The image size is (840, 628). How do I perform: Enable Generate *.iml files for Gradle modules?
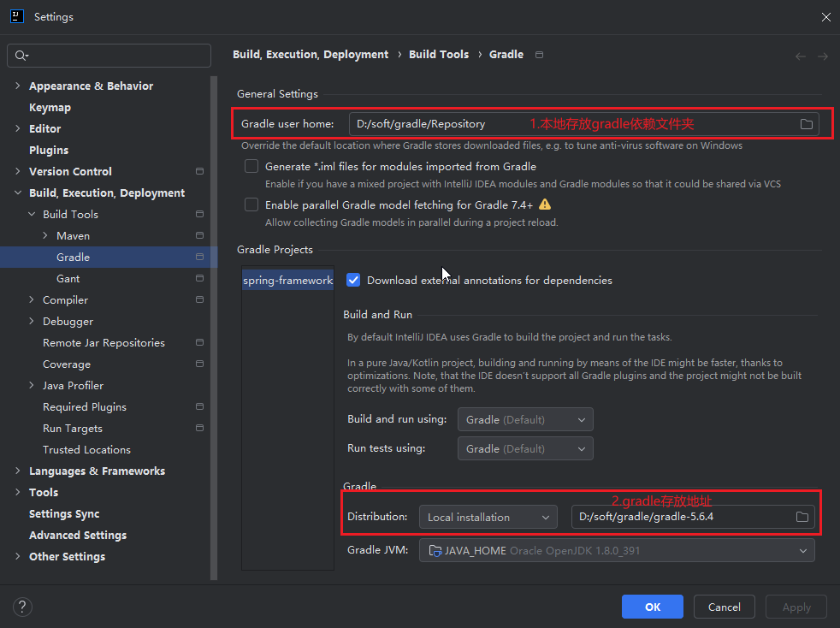click(251, 166)
